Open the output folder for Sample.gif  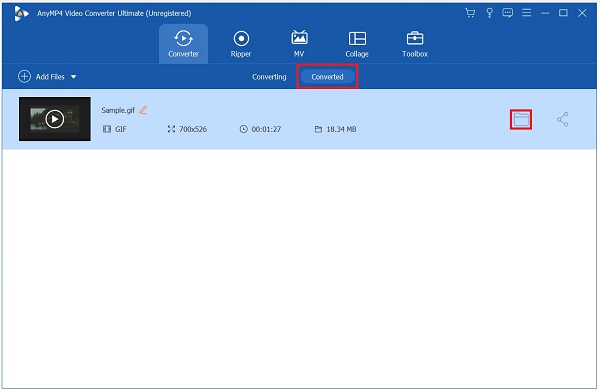pyautogui.click(x=521, y=119)
